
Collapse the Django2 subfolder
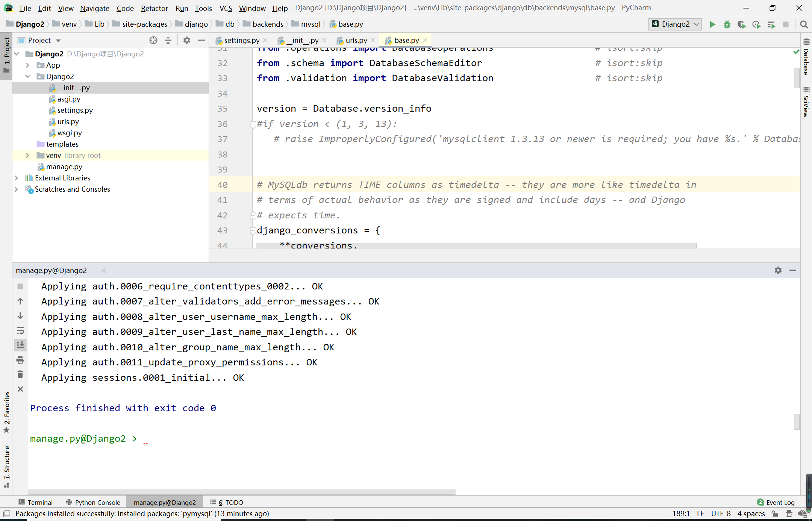pos(27,76)
